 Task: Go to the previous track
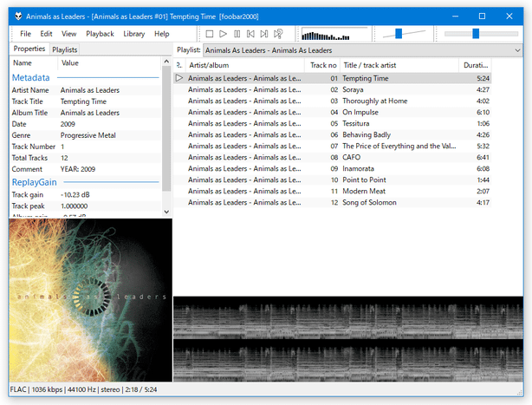tap(250, 34)
